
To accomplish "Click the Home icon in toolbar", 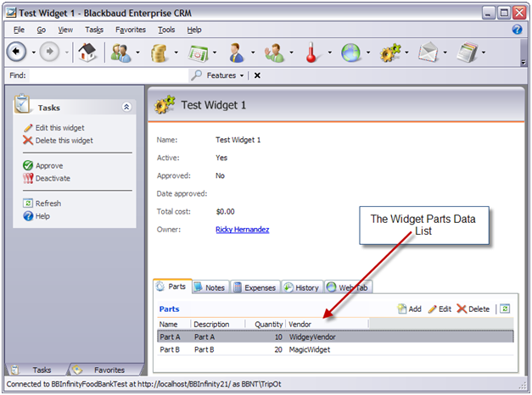I will [x=85, y=53].
